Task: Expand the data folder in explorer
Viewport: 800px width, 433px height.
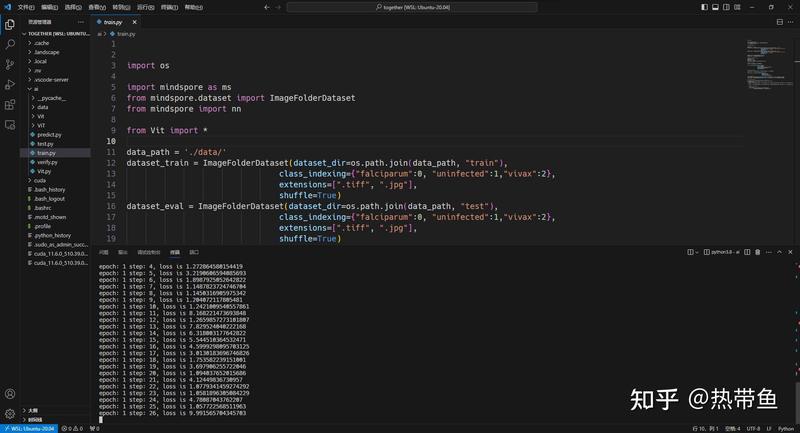Action: [x=43, y=107]
